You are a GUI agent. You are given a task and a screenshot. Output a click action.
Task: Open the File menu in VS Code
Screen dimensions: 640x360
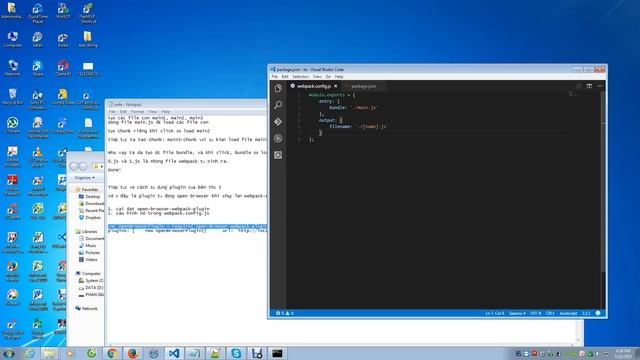pyautogui.click(x=275, y=77)
